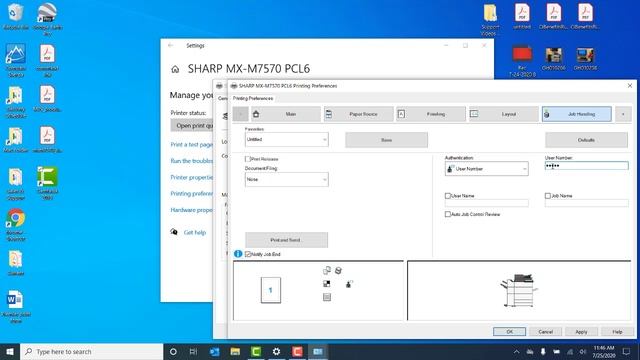This screenshot has width=640, height=360.
Task: Click Open print queue in Settings
Action: coord(192,126)
